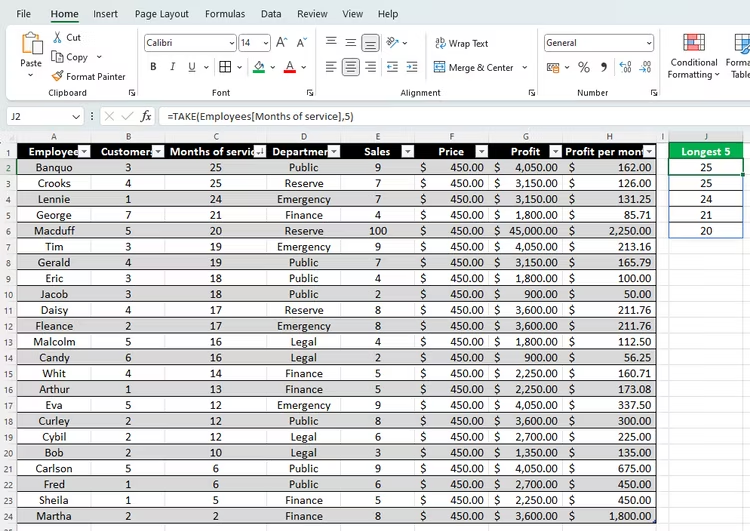Apply Percent Style number format
The image size is (753, 531).
coord(583,67)
